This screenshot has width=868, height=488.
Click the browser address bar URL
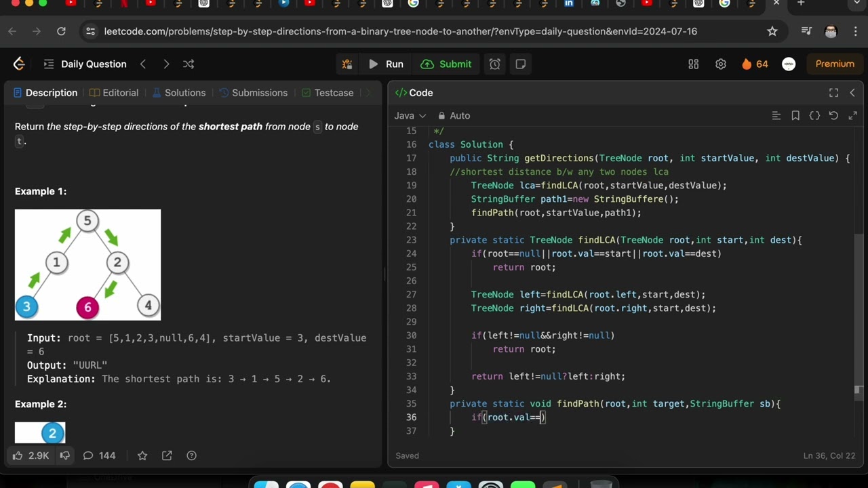(x=400, y=31)
